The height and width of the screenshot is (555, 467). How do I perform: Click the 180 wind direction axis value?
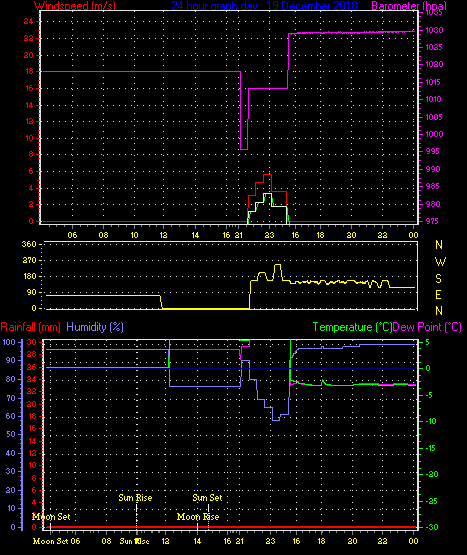30,276
